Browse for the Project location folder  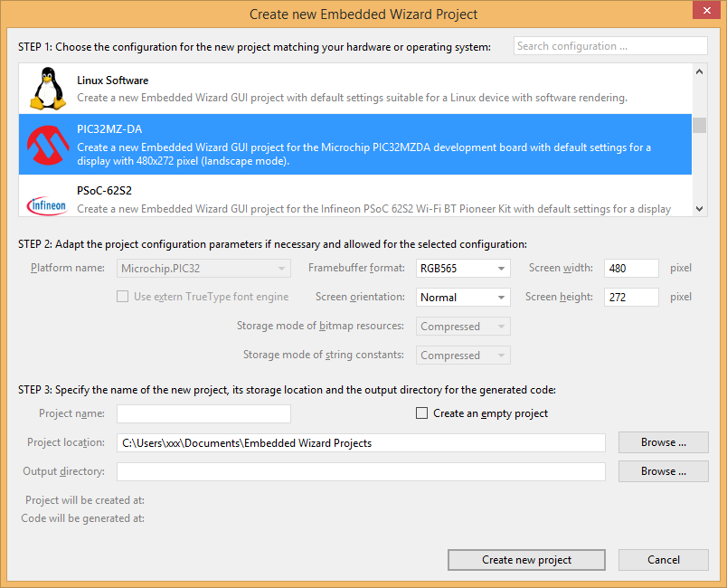(663, 442)
